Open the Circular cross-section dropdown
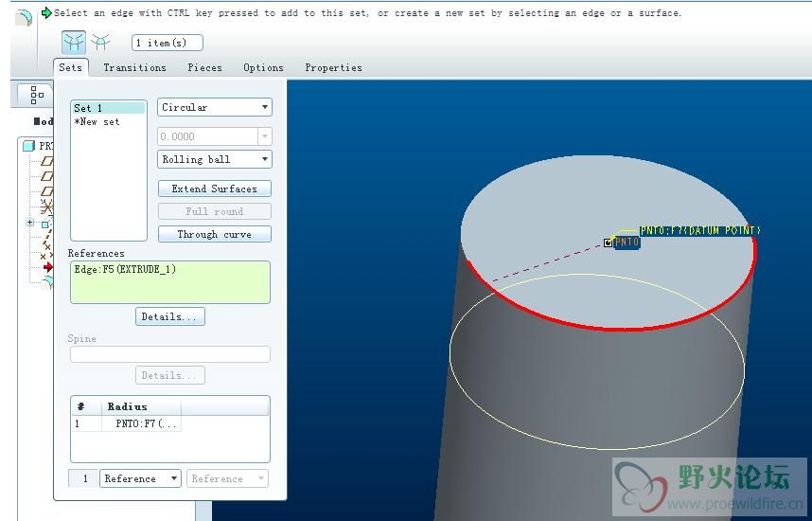The image size is (812, 521). (215, 107)
